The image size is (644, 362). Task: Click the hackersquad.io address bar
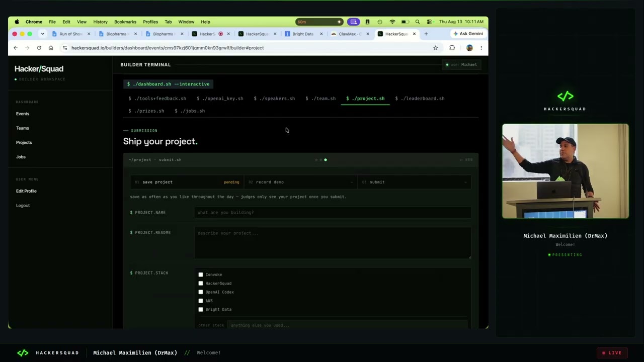point(249,48)
